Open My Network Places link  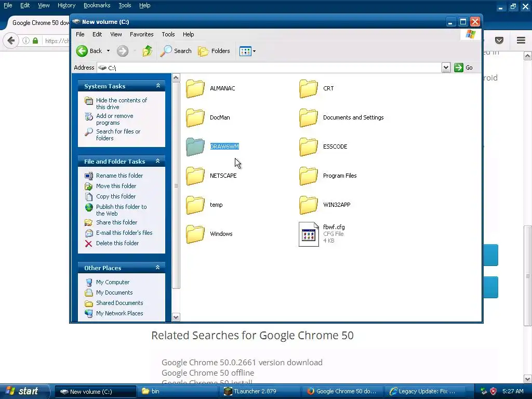(119, 313)
